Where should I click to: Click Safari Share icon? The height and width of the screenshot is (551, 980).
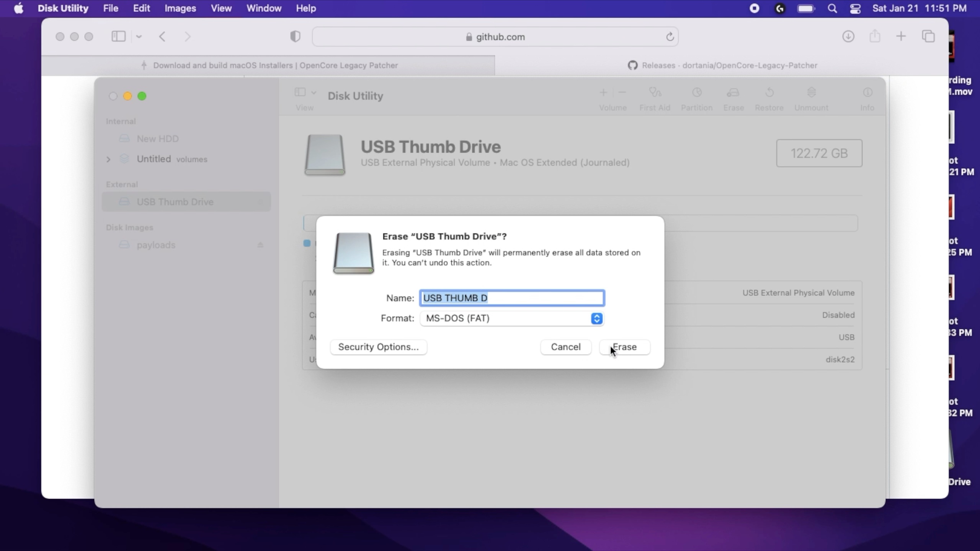point(875,36)
